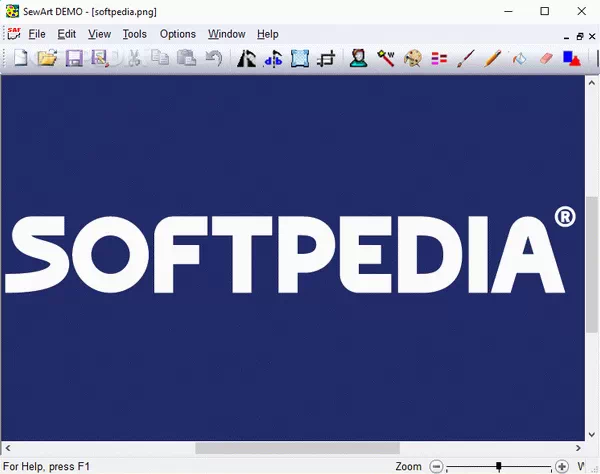Click the color reduction bars icon

[x=439, y=59]
